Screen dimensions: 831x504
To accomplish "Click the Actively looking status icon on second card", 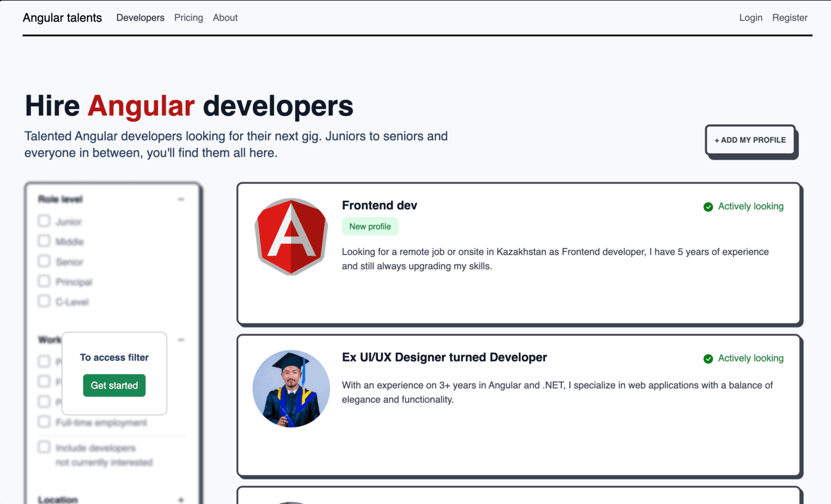I will click(708, 358).
